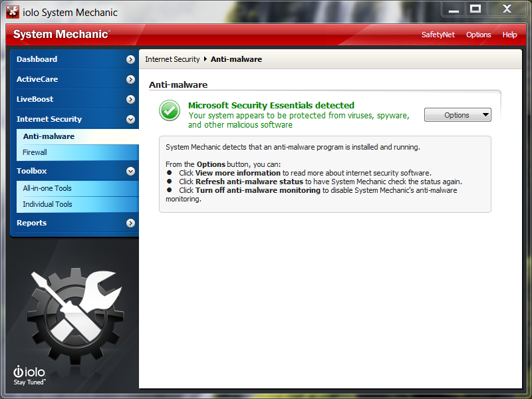Open the Options dropdown button

coord(458,115)
